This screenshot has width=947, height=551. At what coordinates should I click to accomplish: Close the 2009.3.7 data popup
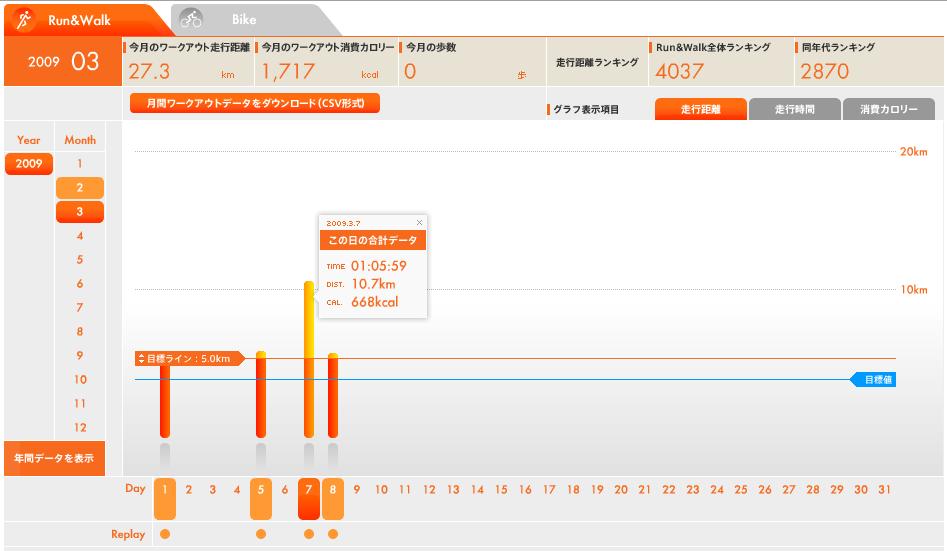point(419,223)
